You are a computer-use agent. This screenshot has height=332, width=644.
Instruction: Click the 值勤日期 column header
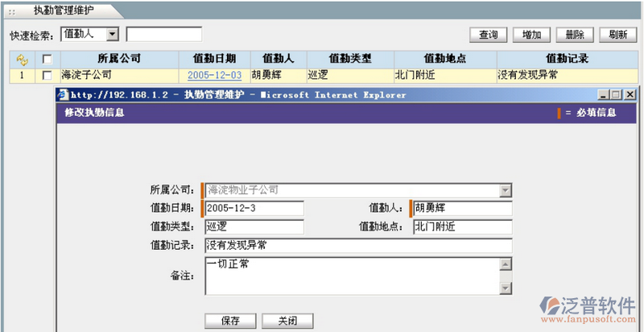[214, 59]
